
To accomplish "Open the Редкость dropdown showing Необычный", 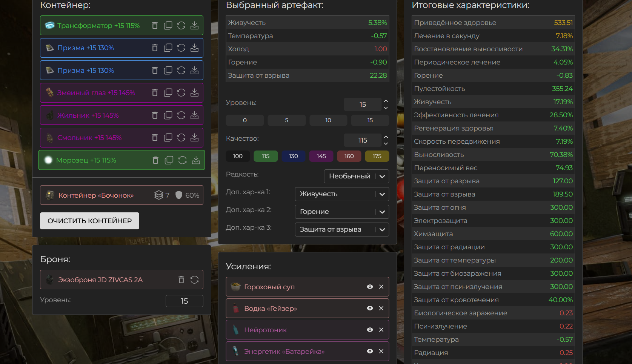I will 356,176.
